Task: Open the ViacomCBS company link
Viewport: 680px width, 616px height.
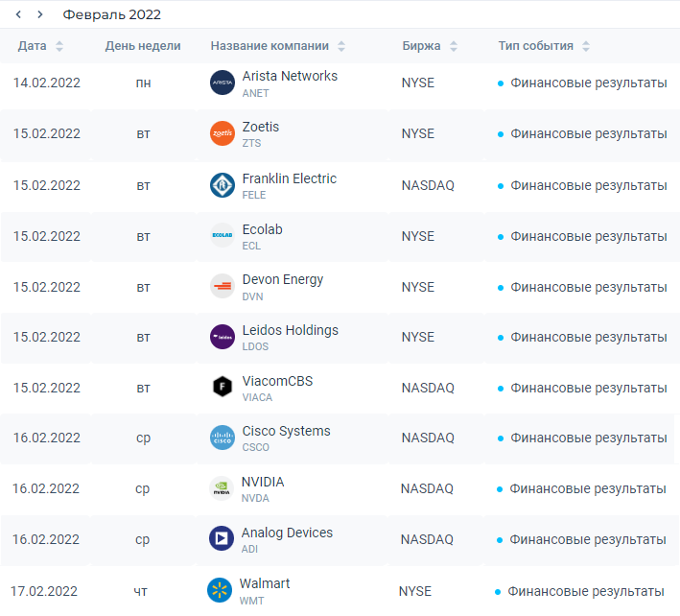Action: (277, 381)
